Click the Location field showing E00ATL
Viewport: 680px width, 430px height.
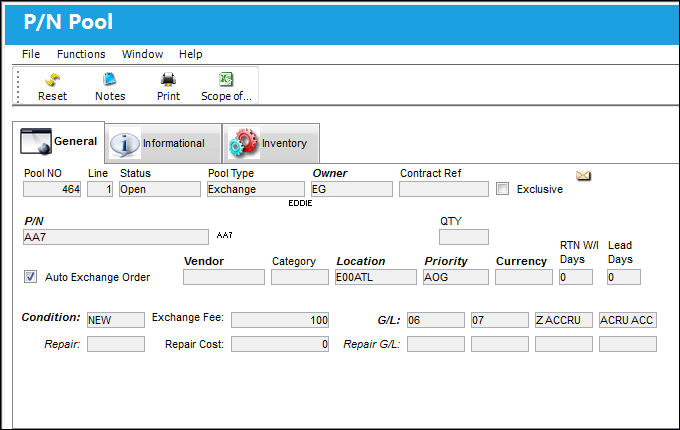[376, 277]
